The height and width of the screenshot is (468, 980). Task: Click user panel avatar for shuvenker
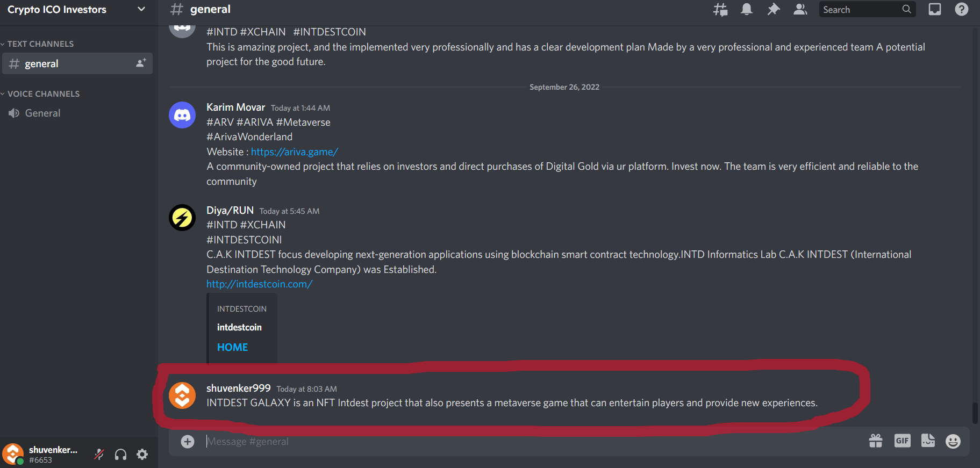click(x=13, y=454)
